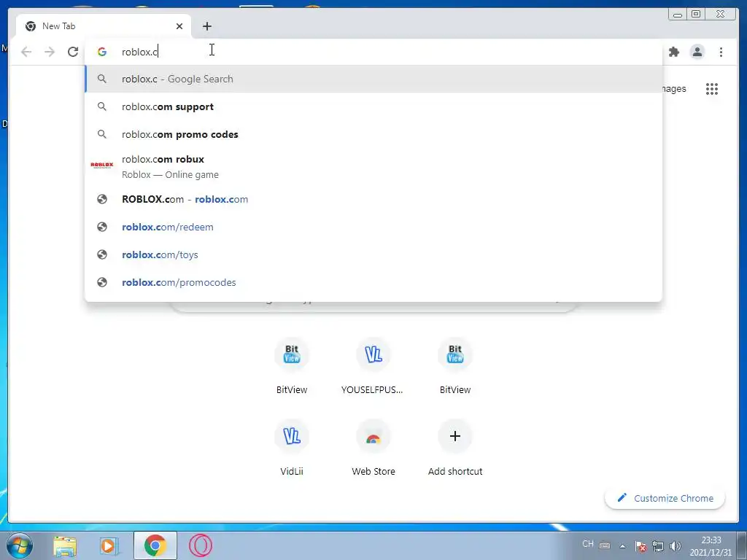
Task: Open Windows Explorer from taskbar
Action: pyautogui.click(x=65, y=545)
